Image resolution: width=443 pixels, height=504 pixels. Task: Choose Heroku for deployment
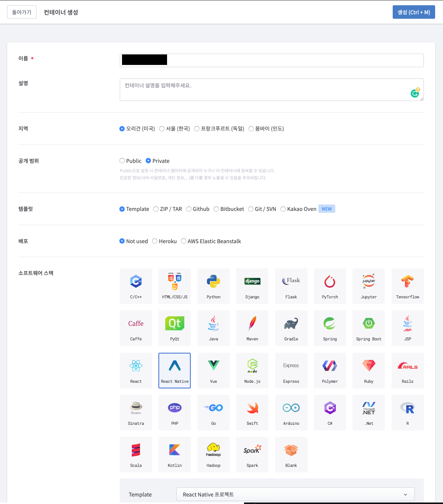tap(155, 241)
